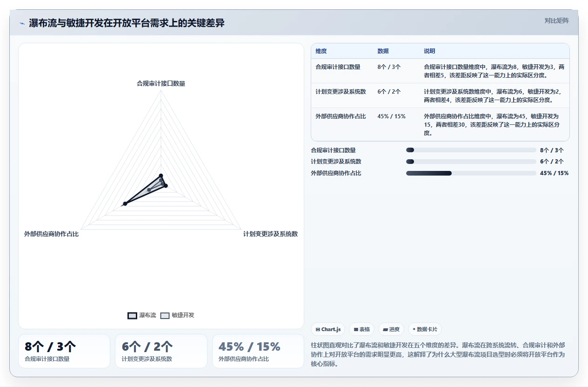Click radar axis label 合规审计接口数量
The image size is (588, 387).
[x=161, y=83]
